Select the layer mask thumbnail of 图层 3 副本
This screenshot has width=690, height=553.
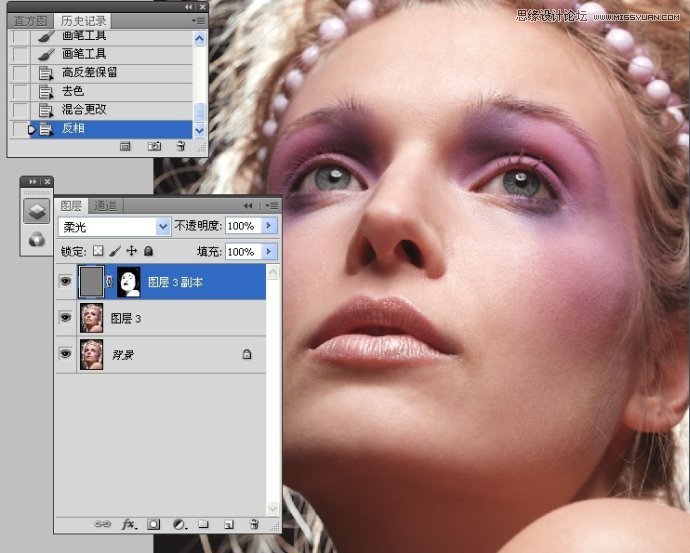(x=128, y=282)
